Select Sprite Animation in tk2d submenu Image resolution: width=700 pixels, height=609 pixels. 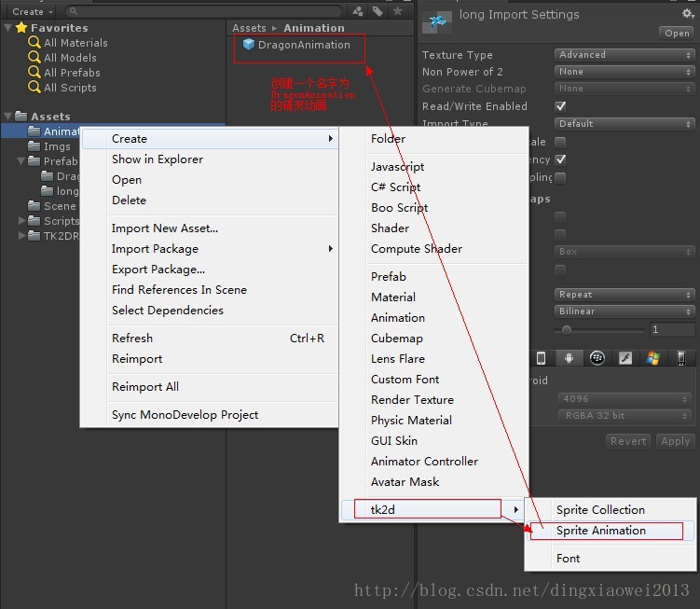point(611,531)
